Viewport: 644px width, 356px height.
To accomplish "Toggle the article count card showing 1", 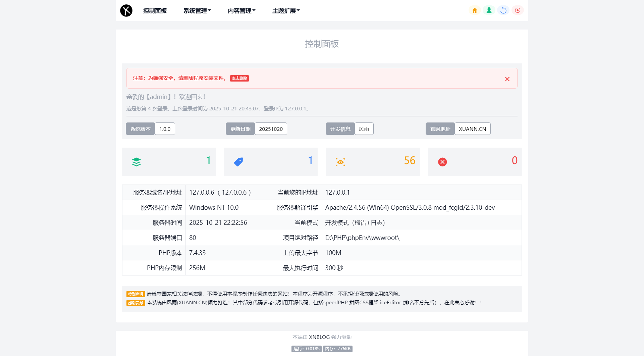I will click(169, 162).
